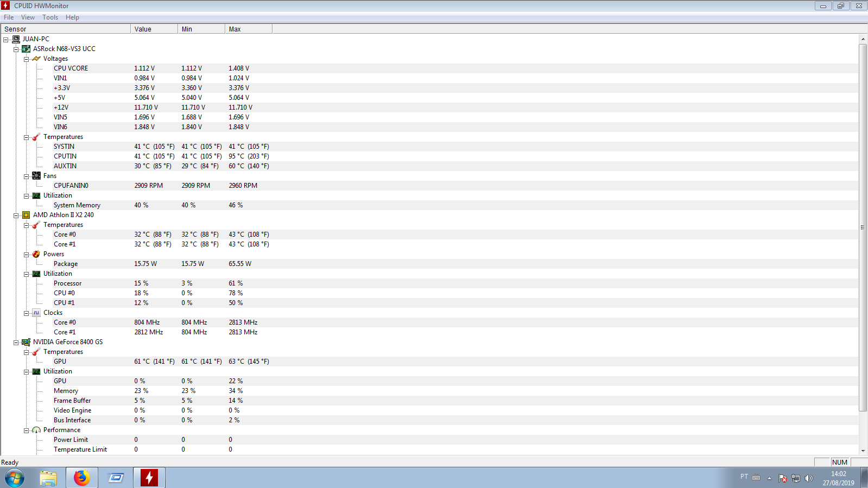Open the Windows Start menu

pos(15,478)
